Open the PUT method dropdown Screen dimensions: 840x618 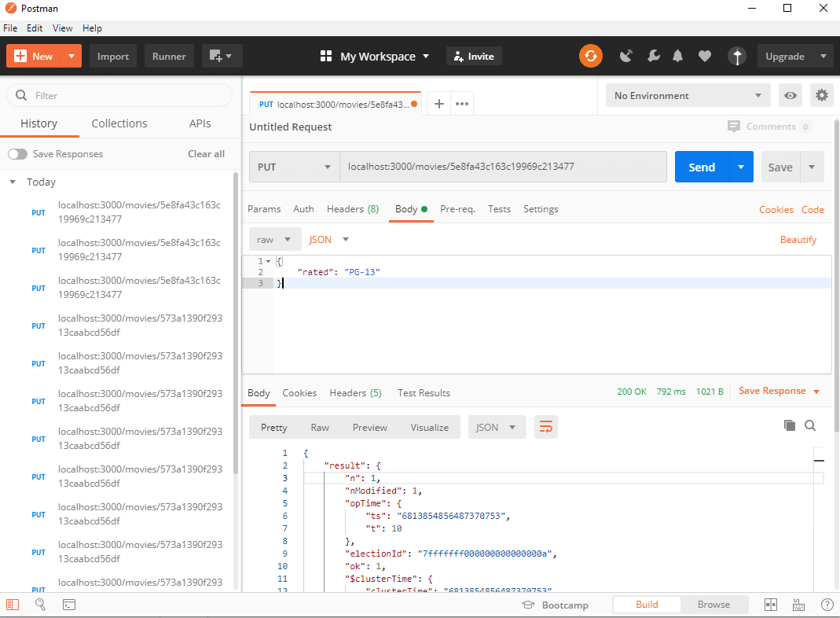point(294,167)
